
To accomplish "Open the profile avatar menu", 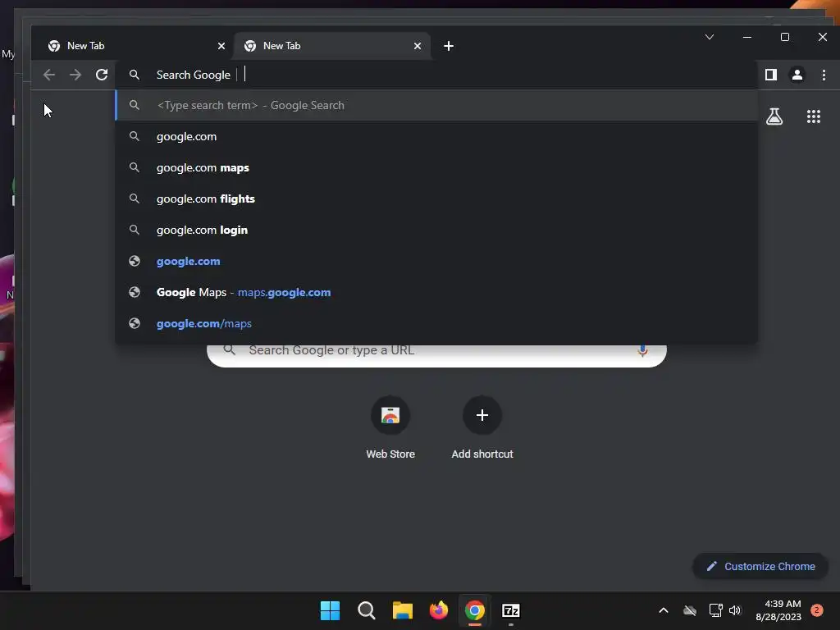I will 797,75.
